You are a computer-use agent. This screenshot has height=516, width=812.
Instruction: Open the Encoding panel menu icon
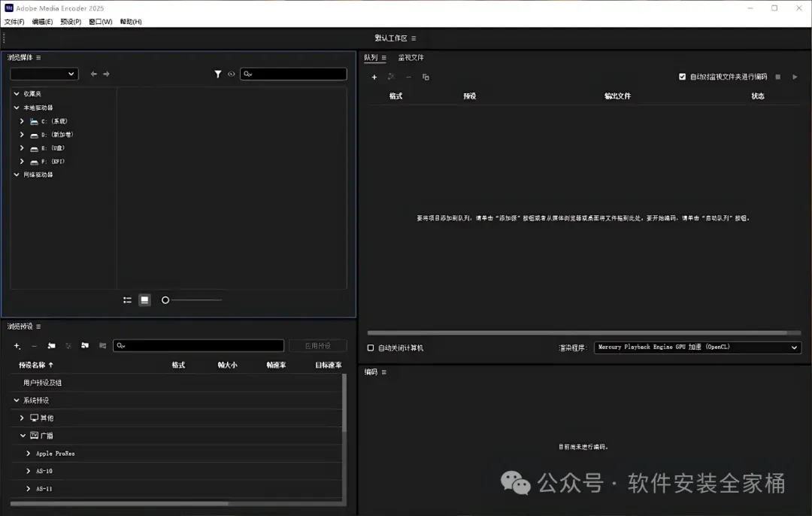click(383, 372)
